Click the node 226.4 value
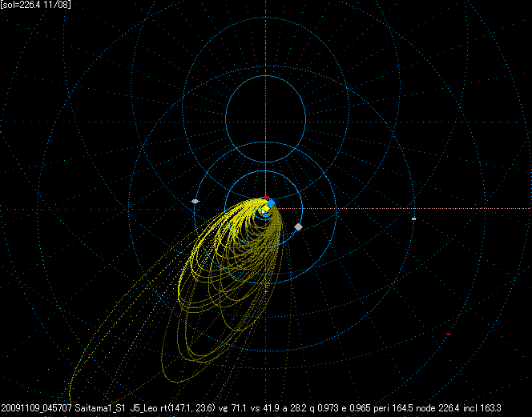Image resolution: width=532 pixels, height=417 pixels. click(x=436, y=408)
